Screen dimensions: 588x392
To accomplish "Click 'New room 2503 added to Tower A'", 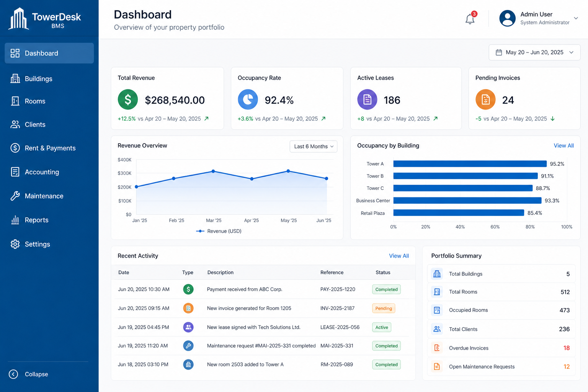I will tap(245, 364).
